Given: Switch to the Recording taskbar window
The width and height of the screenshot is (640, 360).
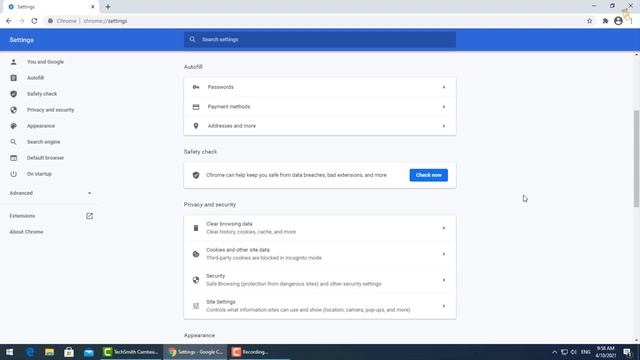Looking at the screenshot, I should [259, 352].
